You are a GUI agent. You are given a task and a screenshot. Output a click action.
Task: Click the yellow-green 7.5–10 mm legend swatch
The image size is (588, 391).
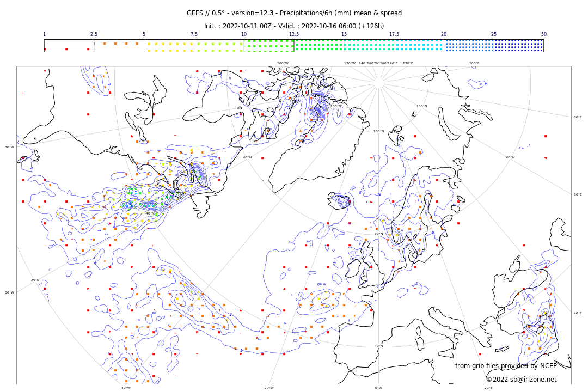coord(219,46)
